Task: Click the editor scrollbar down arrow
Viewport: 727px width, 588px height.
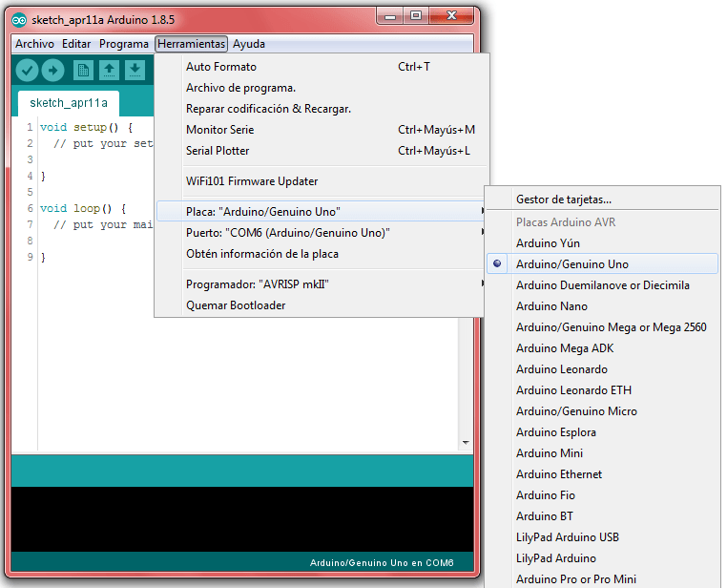Action: point(466,443)
